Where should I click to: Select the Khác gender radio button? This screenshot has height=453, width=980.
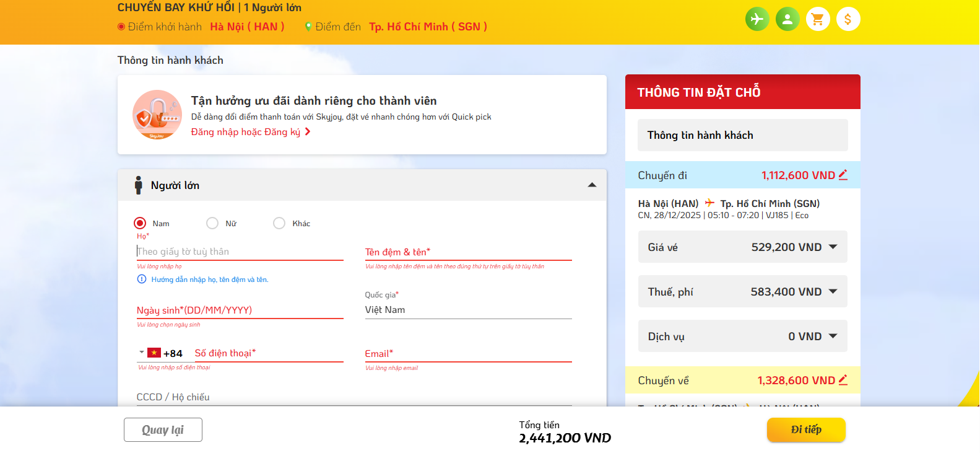[279, 223]
